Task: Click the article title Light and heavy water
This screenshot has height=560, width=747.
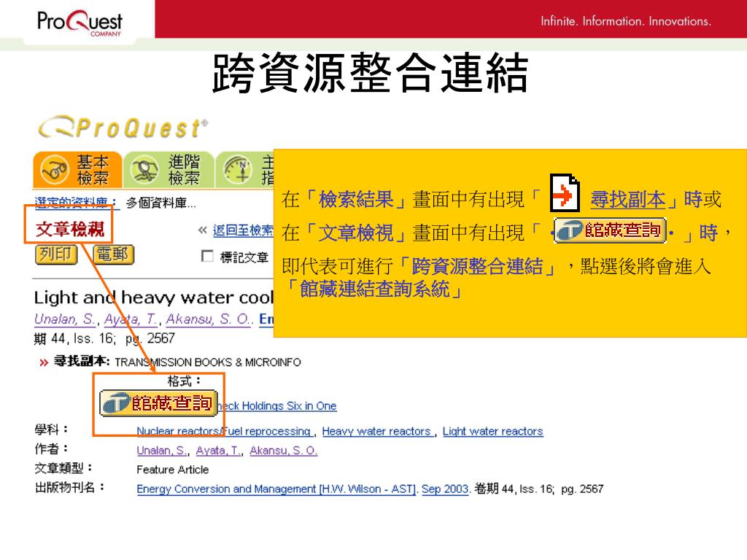Action: (153, 297)
